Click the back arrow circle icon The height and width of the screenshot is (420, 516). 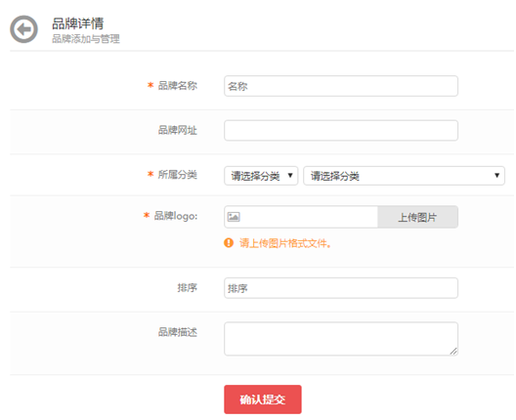23,29
